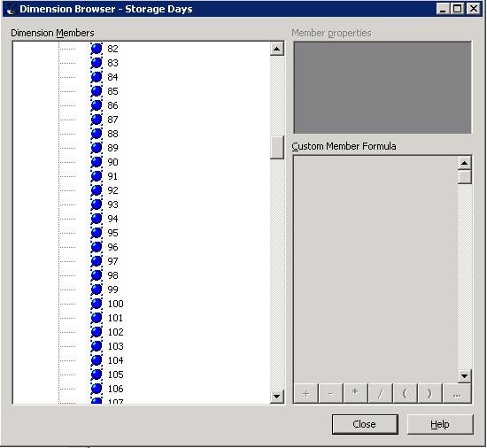Minimize the Dimension Browser window

444,9
